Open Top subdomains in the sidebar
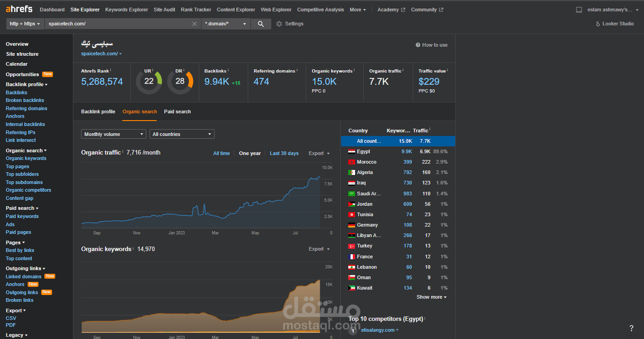The image size is (644, 339). click(x=24, y=183)
